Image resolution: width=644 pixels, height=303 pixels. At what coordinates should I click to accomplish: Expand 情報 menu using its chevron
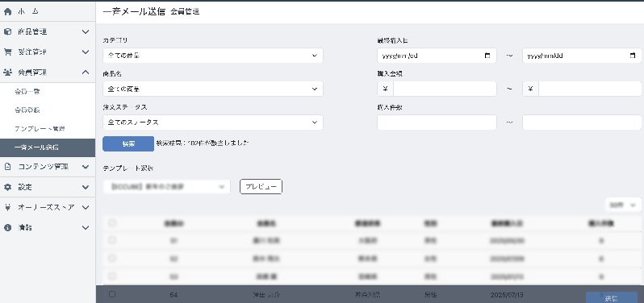tap(86, 227)
